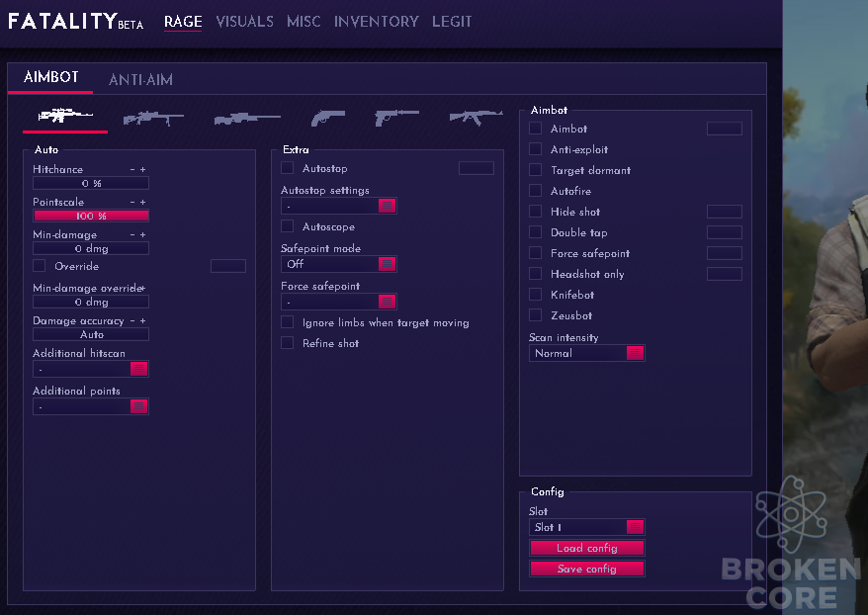Tick Ignore limbs when target moving
This screenshot has height=615, width=868.
coord(288,322)
